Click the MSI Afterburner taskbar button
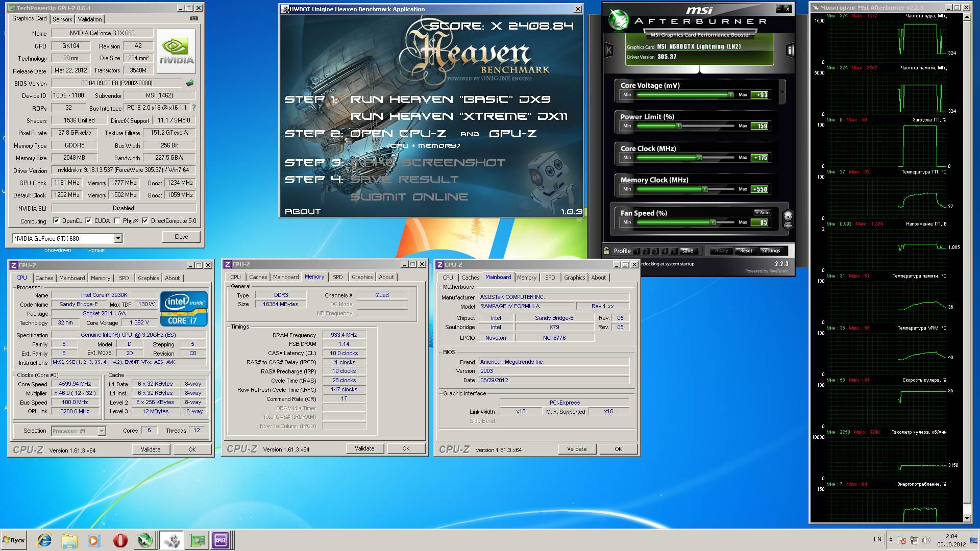The width and height of the screenshot is (980, 551). (x=145, y=540)
